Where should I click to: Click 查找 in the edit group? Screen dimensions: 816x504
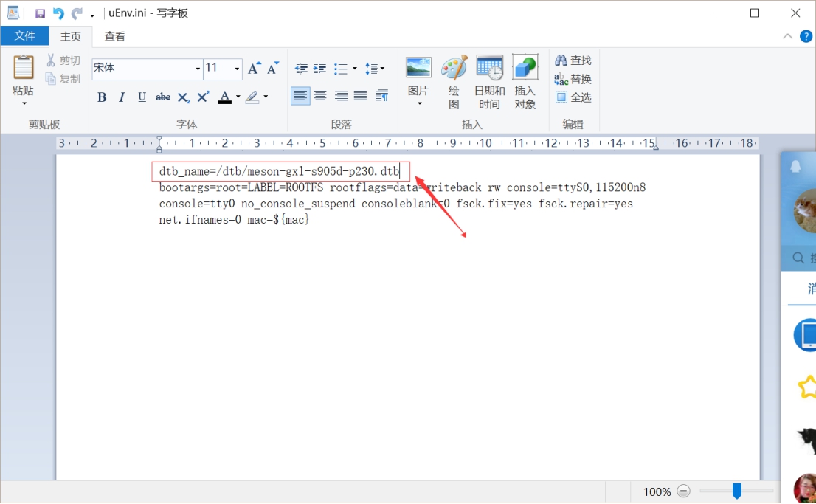tap(573, 61)
